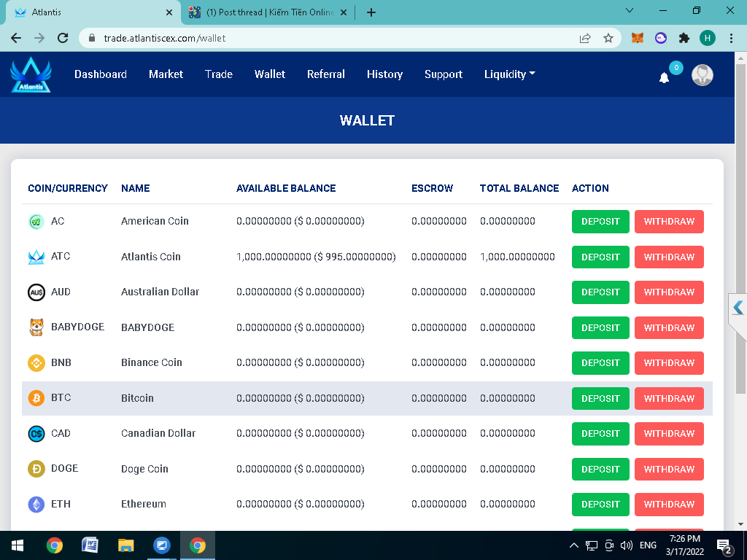The height and width of the screenshot is (560, 747).
Task: Open Word from the taskbar
Action: point(90,545)
